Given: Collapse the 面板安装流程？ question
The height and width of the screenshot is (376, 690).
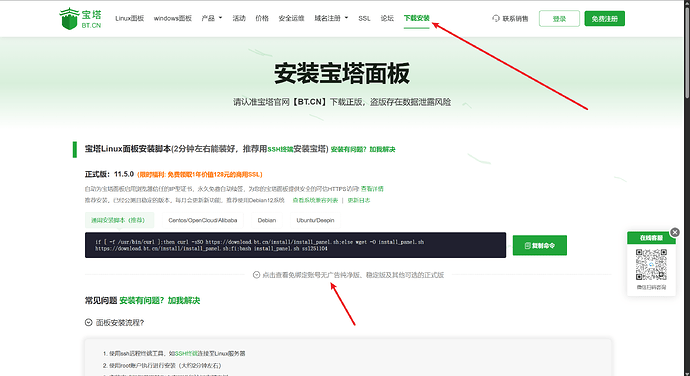Looking at the screenshot, I should click(114, 323).
